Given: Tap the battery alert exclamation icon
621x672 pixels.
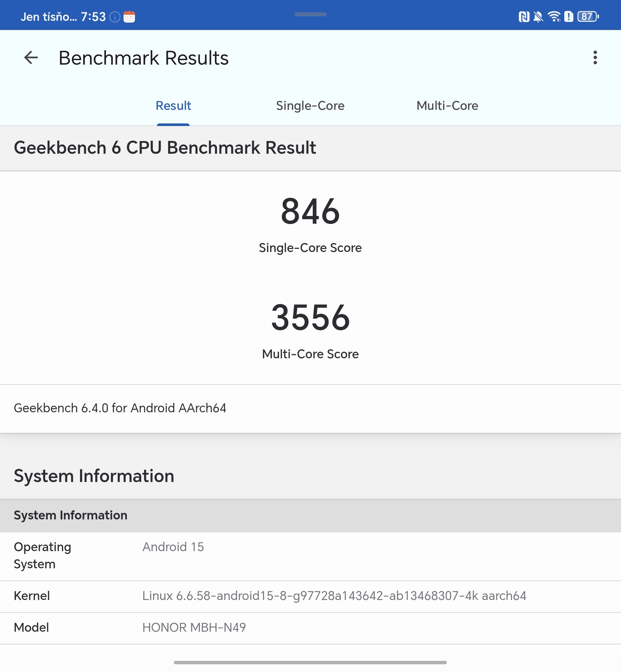Looking at the screenshot, I should (x=569, y=16).
